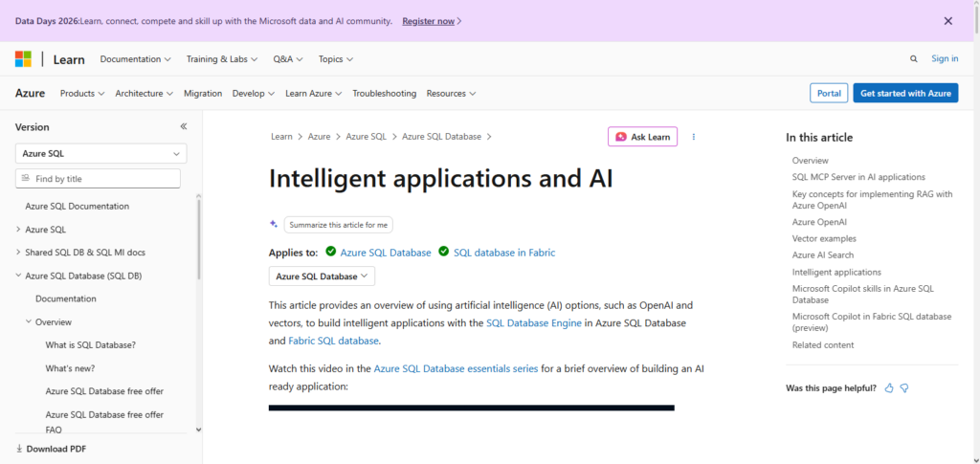
Task: Click Summarize this article for me
Action: (x=338, y=225)
